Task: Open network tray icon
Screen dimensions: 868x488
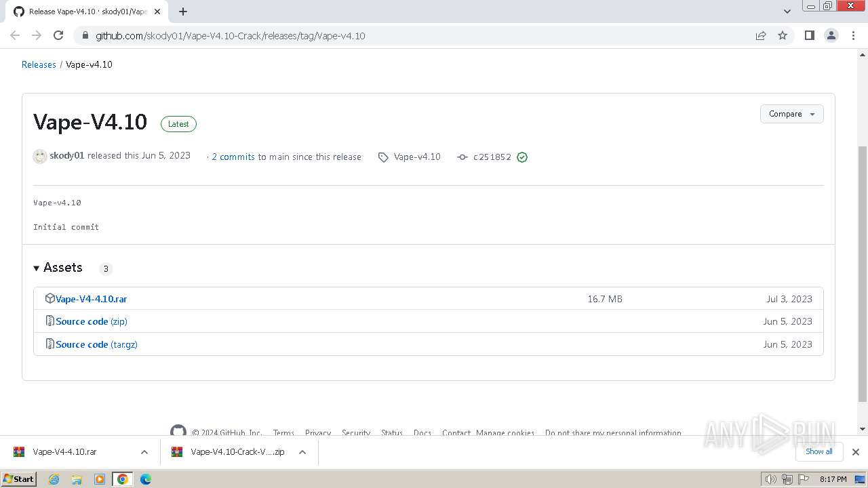Action: pyautogui.click(x=787, y=479)
